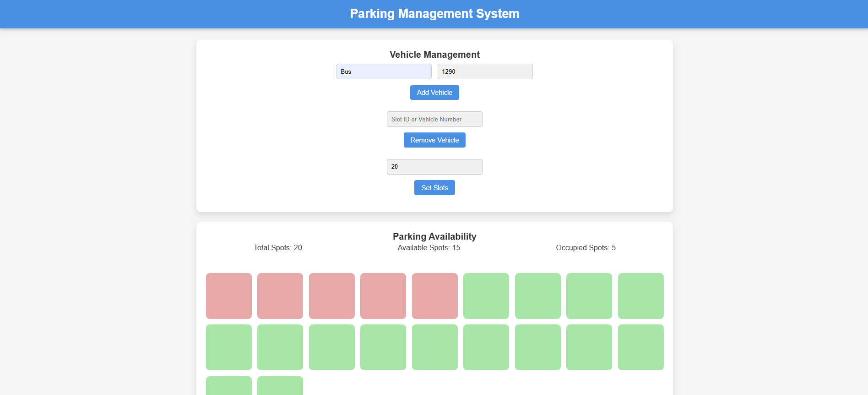Click the Remove Vehicle button

pos(434,140)
